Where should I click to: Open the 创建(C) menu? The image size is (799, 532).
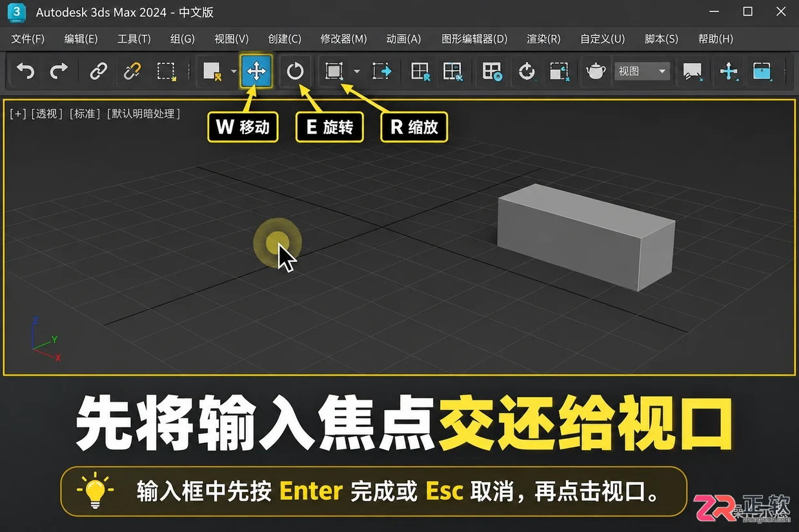285,39
